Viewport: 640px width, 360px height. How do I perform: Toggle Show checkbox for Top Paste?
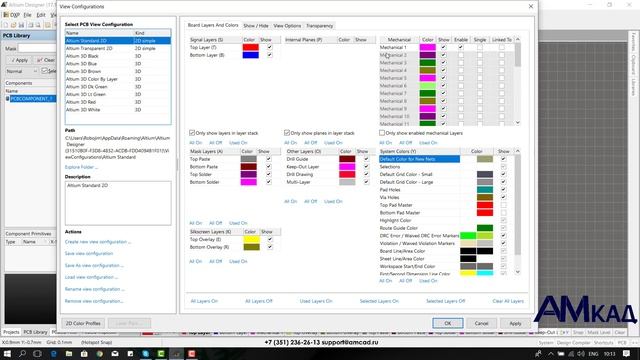(269, 159)
